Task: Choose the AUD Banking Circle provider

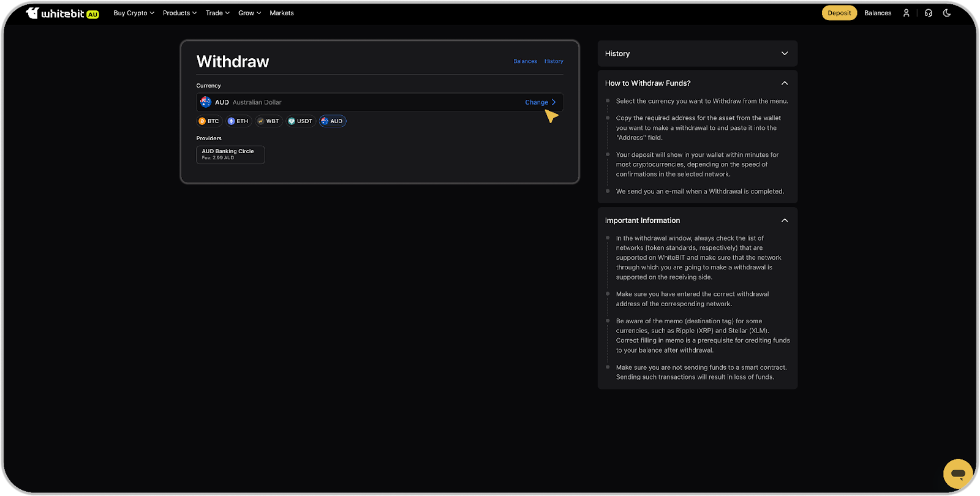Action: (230, 154)
